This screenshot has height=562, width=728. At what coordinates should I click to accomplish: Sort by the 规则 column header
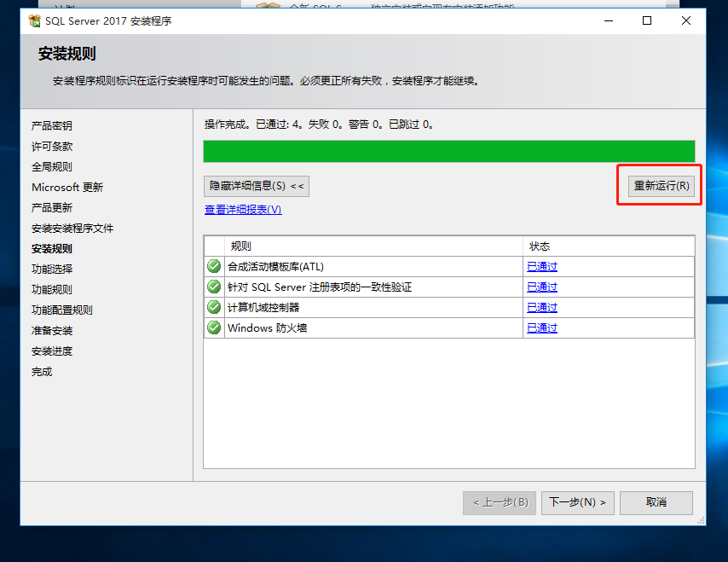point(373,246)
